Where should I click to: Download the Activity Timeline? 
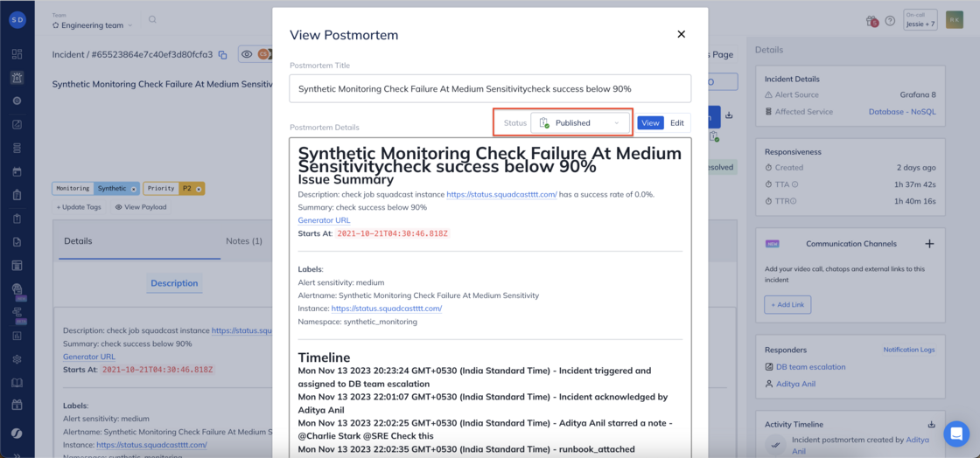[932, 424]
